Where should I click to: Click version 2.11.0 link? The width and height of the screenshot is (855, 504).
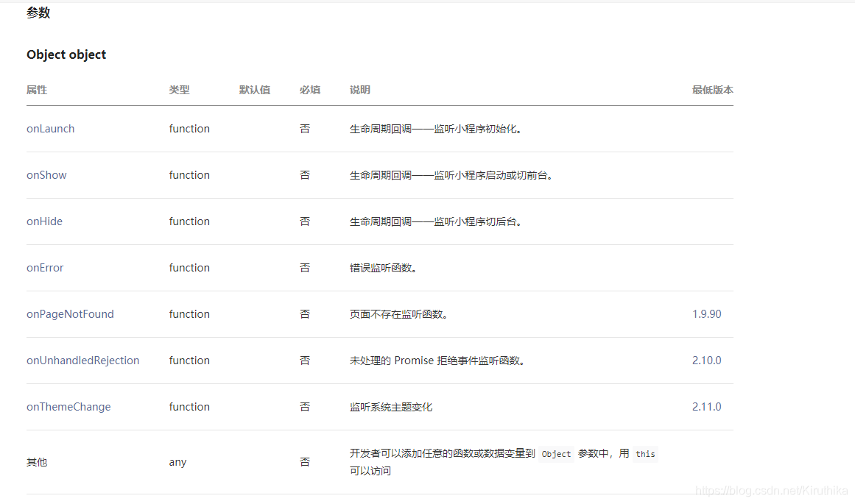707,406
